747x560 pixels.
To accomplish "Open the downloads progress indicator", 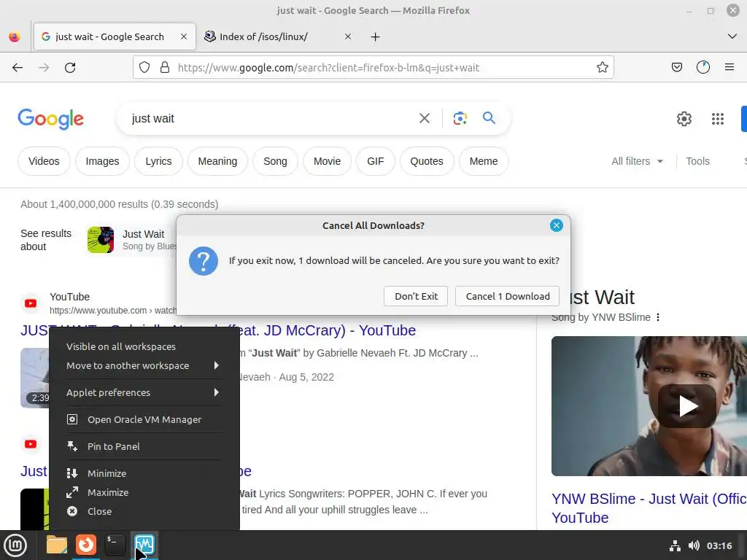I will click(x=703, y=68).
